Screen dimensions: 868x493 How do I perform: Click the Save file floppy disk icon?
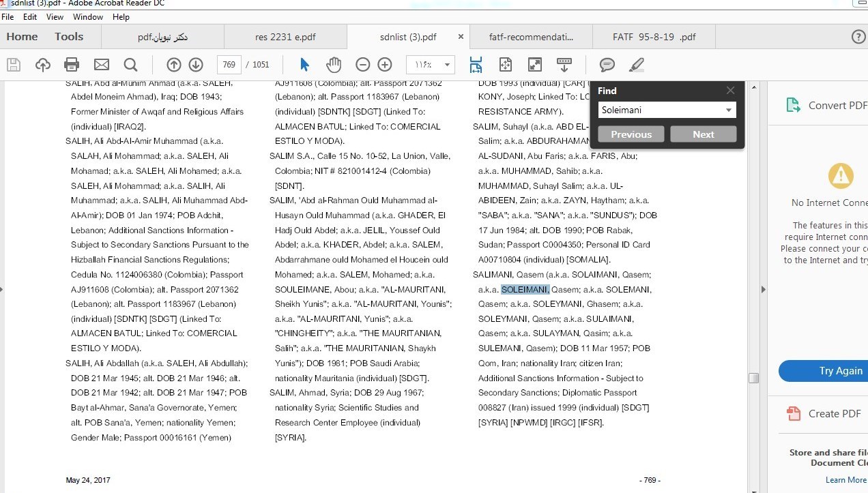tap(14, 65)
